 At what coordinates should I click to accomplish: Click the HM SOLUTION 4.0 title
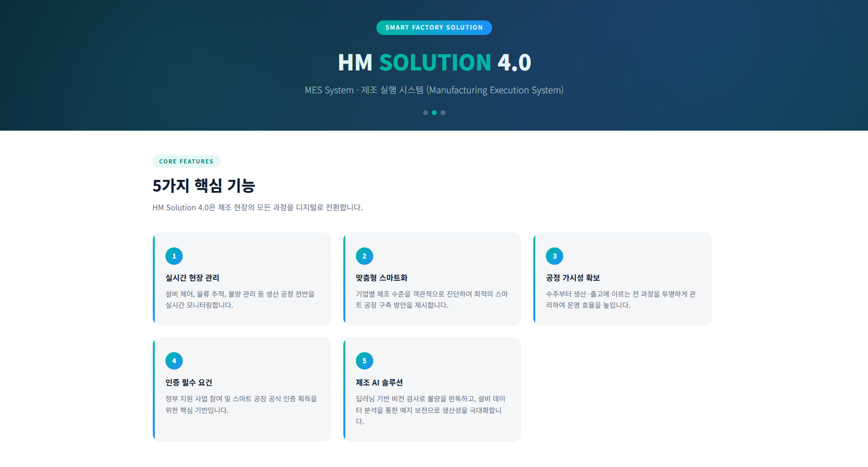(434, 62)
